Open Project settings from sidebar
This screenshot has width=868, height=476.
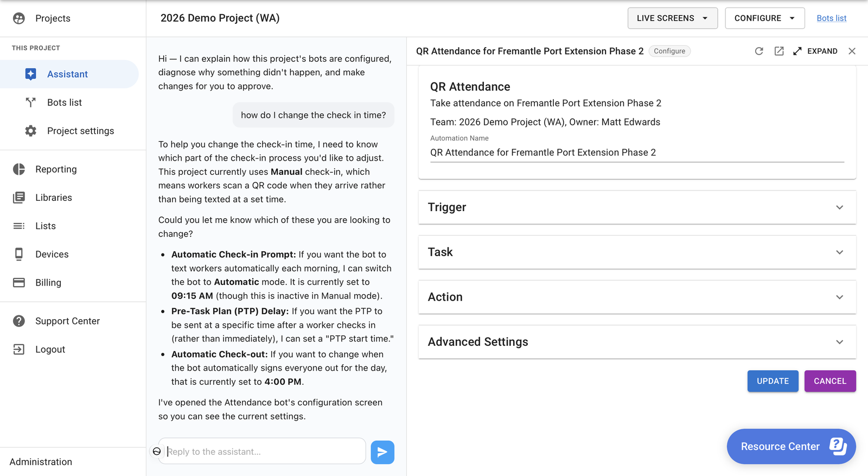[x=69, y=131]
